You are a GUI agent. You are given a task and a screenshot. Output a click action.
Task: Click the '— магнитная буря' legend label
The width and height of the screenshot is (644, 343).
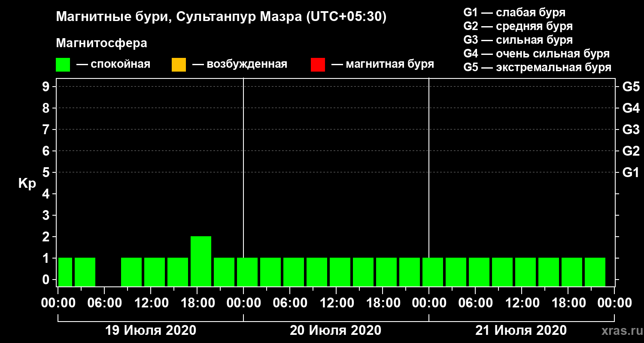[x=383, y=65]
